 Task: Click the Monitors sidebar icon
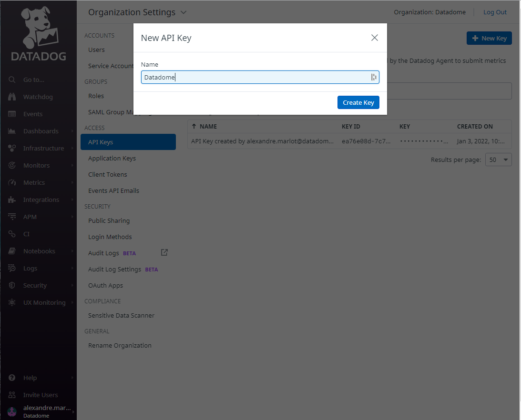[12, 165]
